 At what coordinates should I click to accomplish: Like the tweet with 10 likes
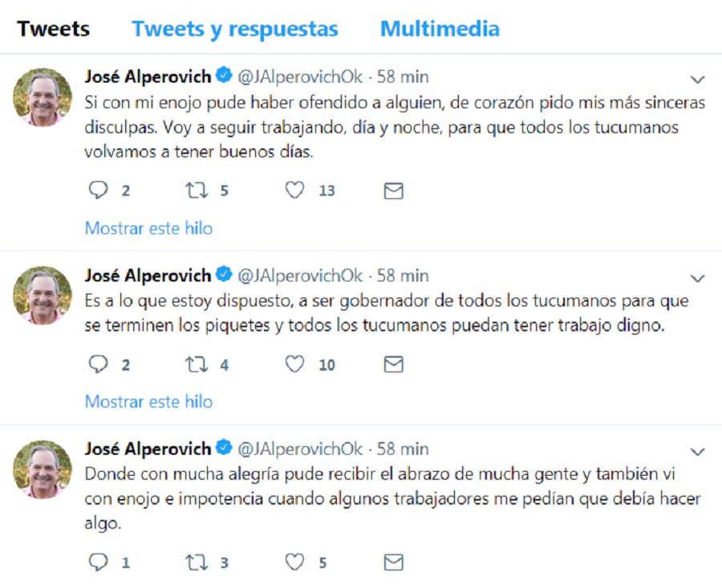(294, 363)
